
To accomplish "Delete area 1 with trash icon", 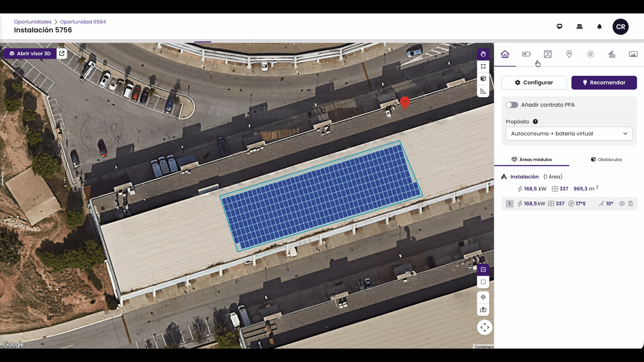I will pyautogui.click(x=631, y=203).
